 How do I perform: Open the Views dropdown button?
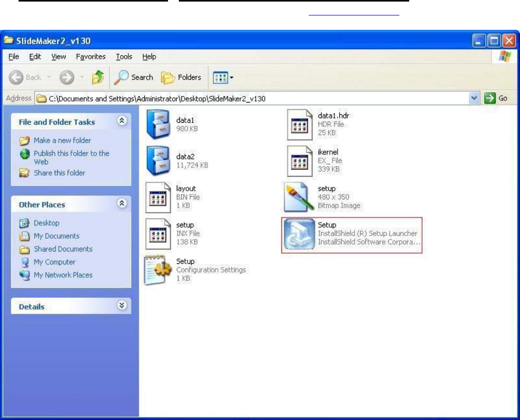click(223, 78)
